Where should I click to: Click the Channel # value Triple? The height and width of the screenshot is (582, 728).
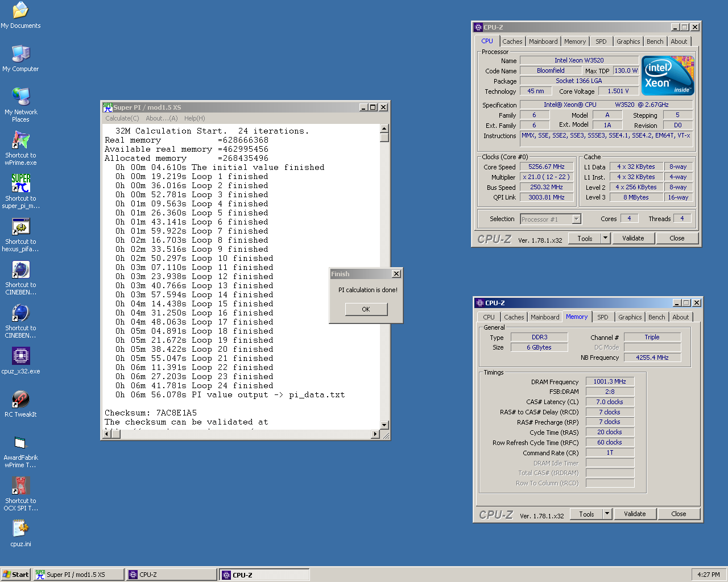[x=652, y=338]
